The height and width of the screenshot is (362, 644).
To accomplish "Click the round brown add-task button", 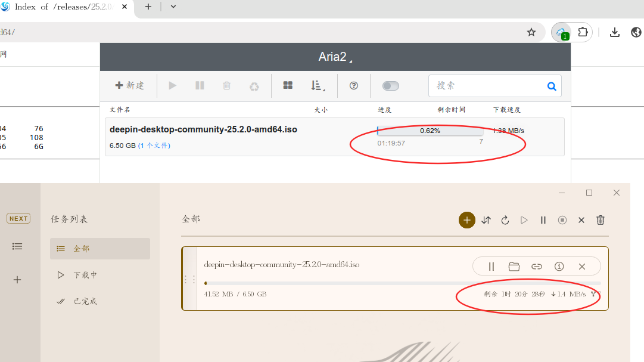I will click(467, 220).
